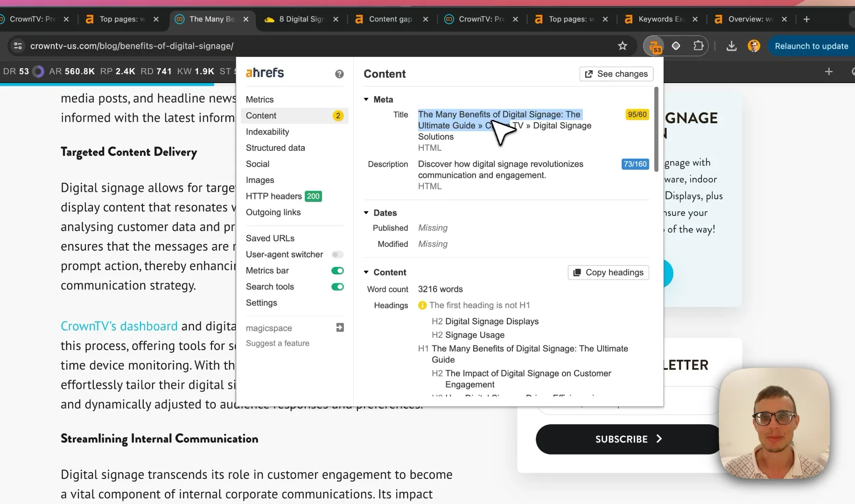Viewport: 855px width, 504px height.
Task: Click the heading warning info icon
Action: click(x=422, y=305)
